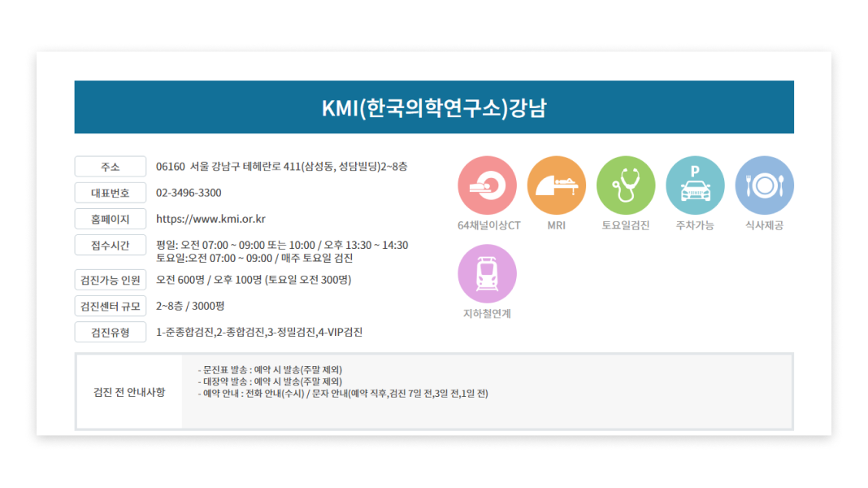Click the 주차가능 parking car icon
868x488 pixels.
tap(694, 185)
